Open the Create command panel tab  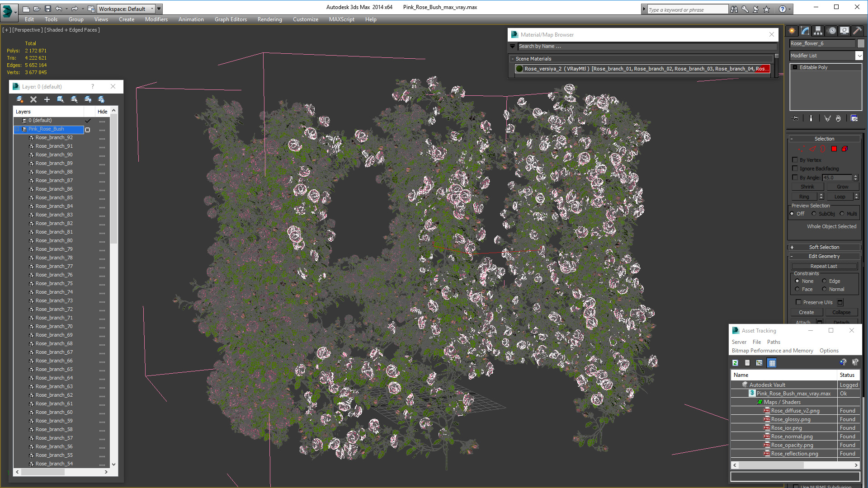click(x=792, y=31)
